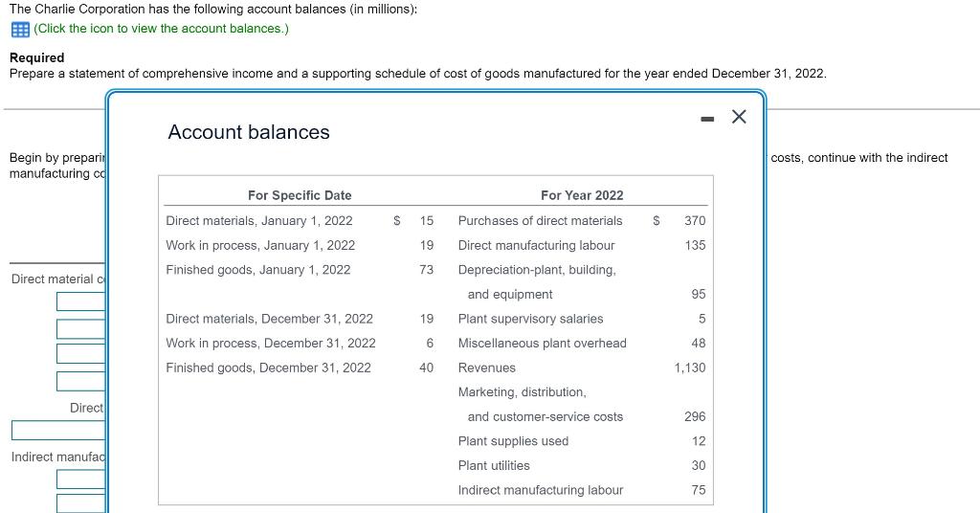This screenshot has height=513, width=980.
Task: Select the 'For Year 2022' column header
Action: [x=582, y=195]
